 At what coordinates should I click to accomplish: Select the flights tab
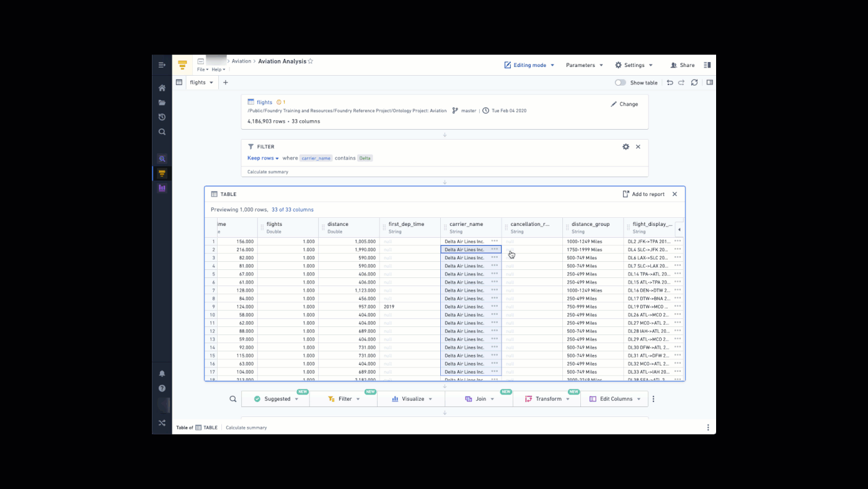201,83
